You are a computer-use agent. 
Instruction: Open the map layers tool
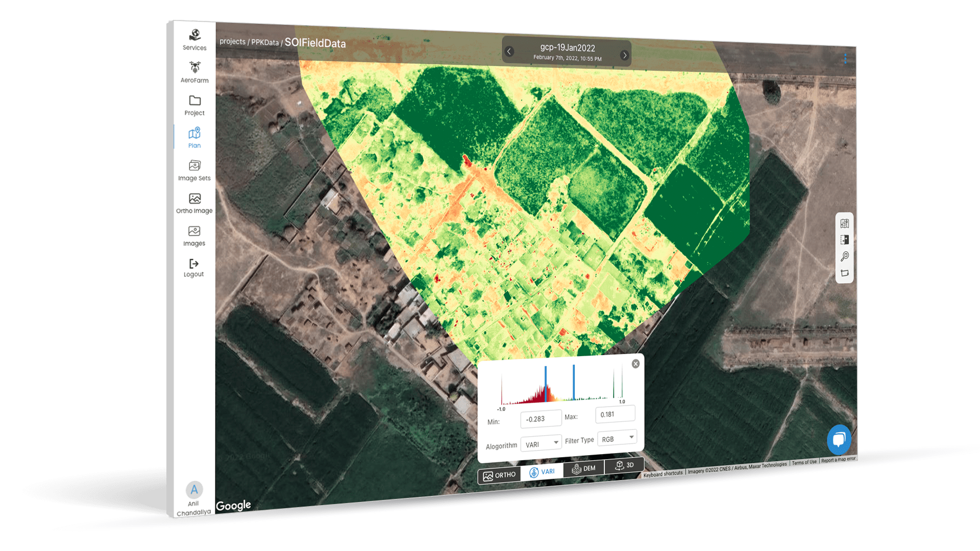tap(845, 223)
